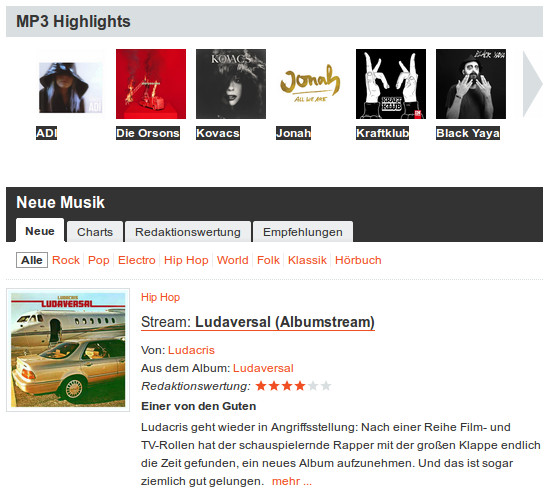Switch to the Charts tab
The width and height of the screenshot is (549, 497).
[95, 232]
